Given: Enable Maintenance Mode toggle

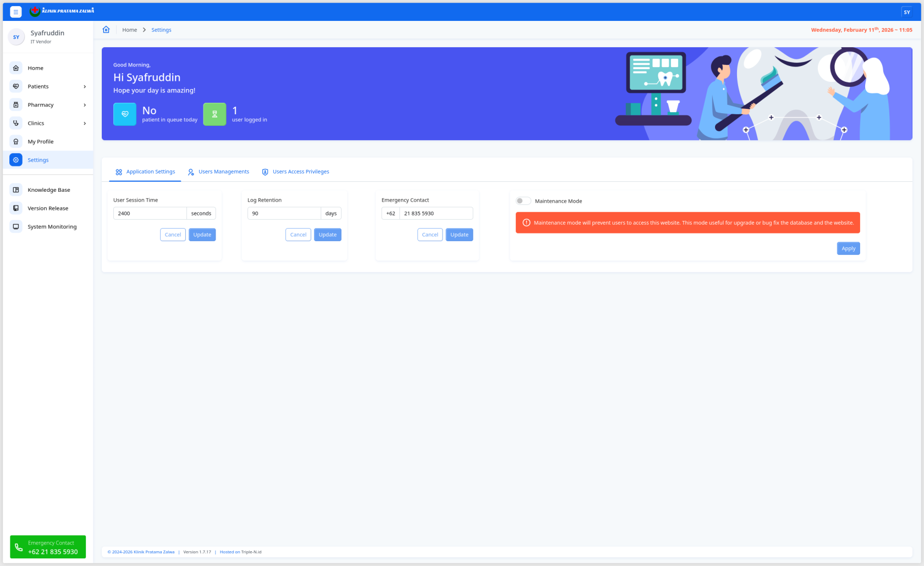Looking at the screenshot, I should click(x=523, y=201).
